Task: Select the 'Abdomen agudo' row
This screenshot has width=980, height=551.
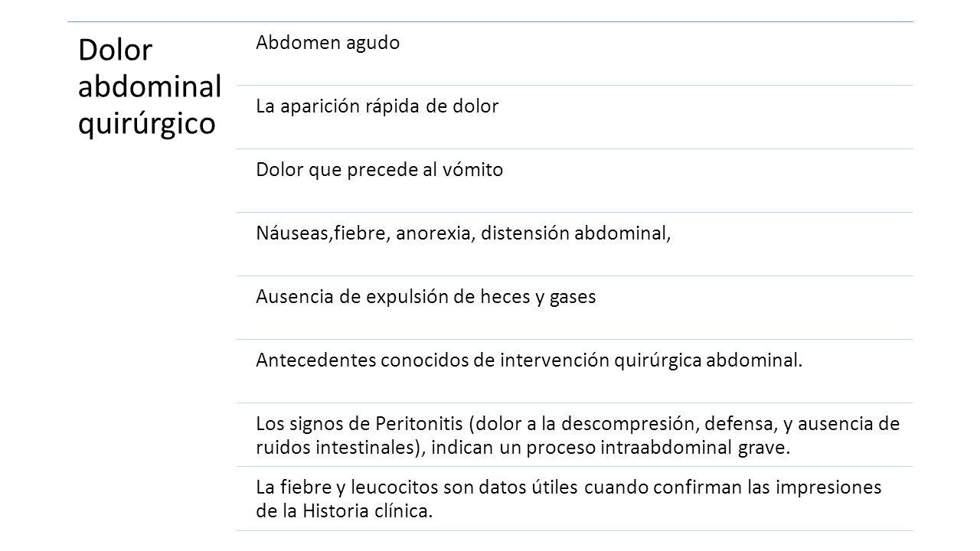Action: coord(575,54)
